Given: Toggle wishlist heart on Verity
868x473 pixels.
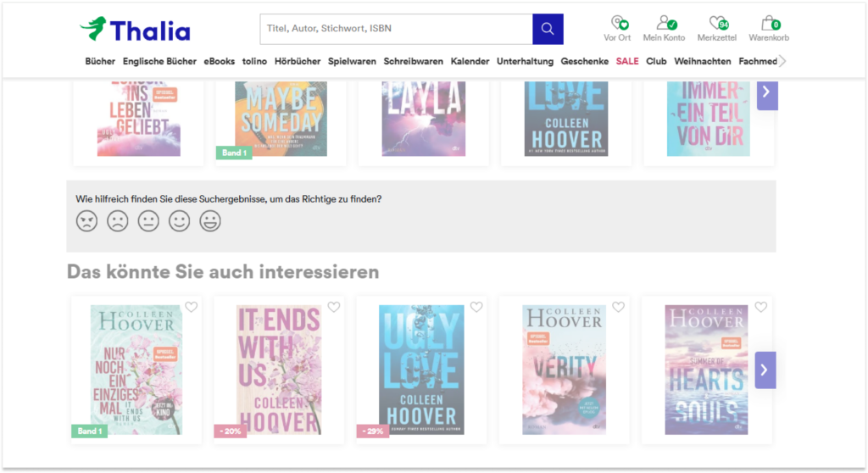Looking at the screenshot, I should coord(618,307).
